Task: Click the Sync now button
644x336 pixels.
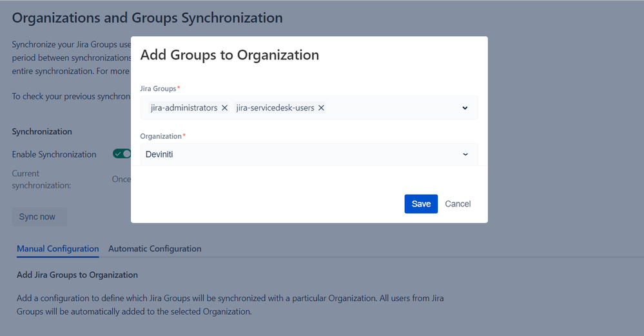Action: tap(39, 217)
